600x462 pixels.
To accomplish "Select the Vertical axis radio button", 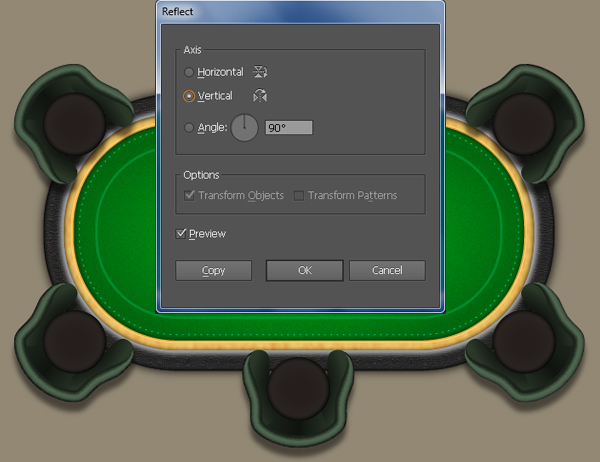I will tap(189, 96).
